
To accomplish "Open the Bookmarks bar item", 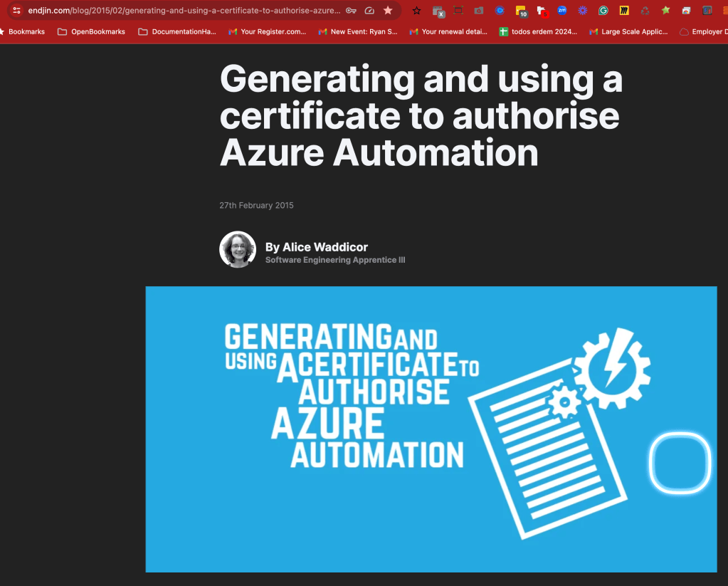I will click(22, 31).
